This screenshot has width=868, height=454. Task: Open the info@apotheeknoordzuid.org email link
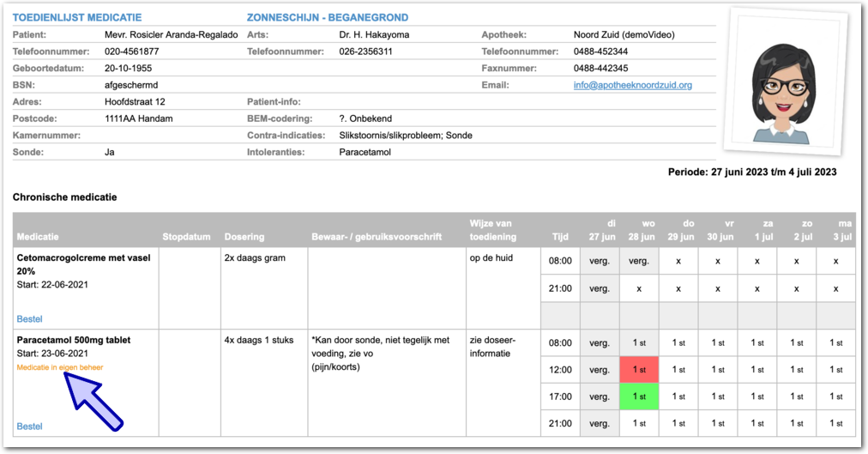tap(632, 85)
